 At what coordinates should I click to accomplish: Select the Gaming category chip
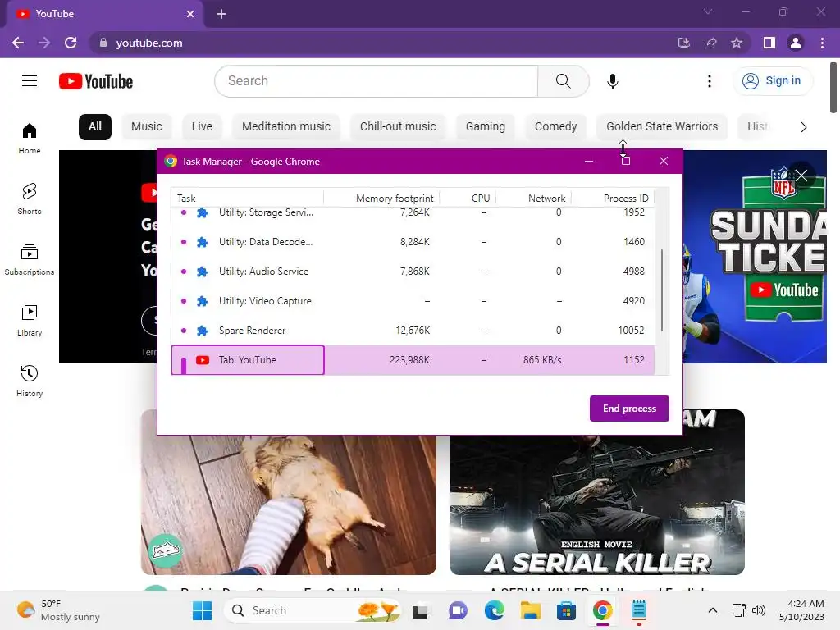486,127
